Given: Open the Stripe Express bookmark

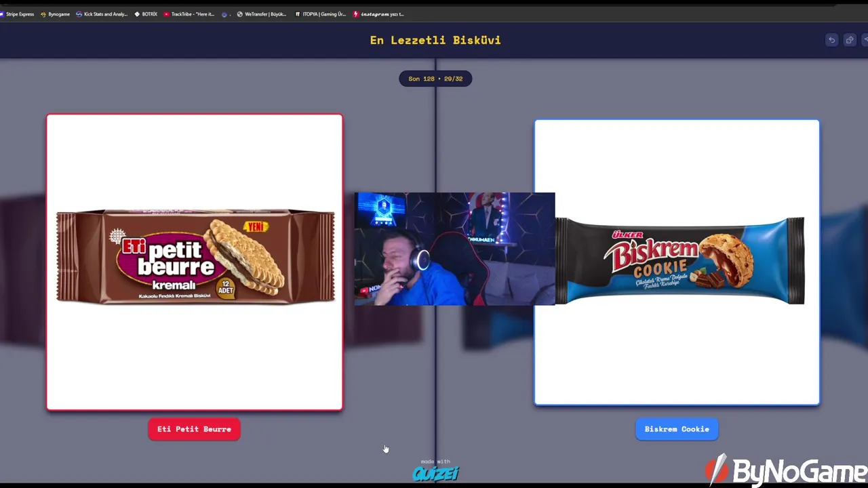Looking at the screenshot, I should click(17, 14).
